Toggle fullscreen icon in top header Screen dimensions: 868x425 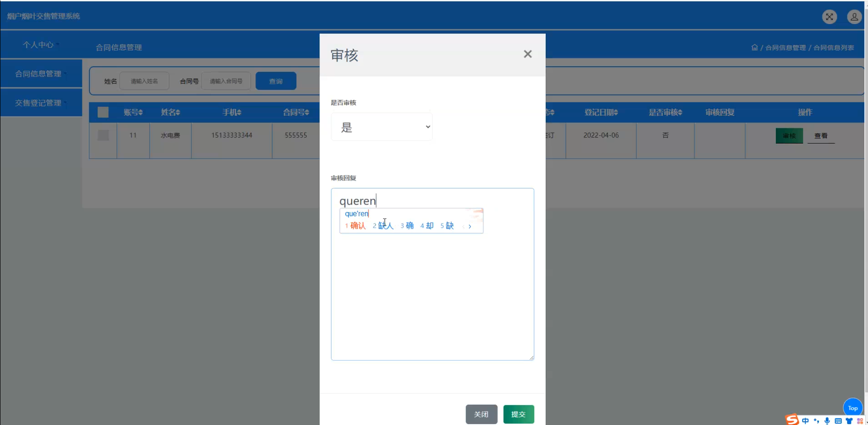[x=829, y=17]
